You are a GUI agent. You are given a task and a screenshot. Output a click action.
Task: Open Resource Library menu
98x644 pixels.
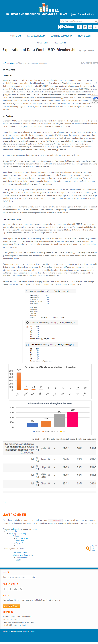(36, 36)
